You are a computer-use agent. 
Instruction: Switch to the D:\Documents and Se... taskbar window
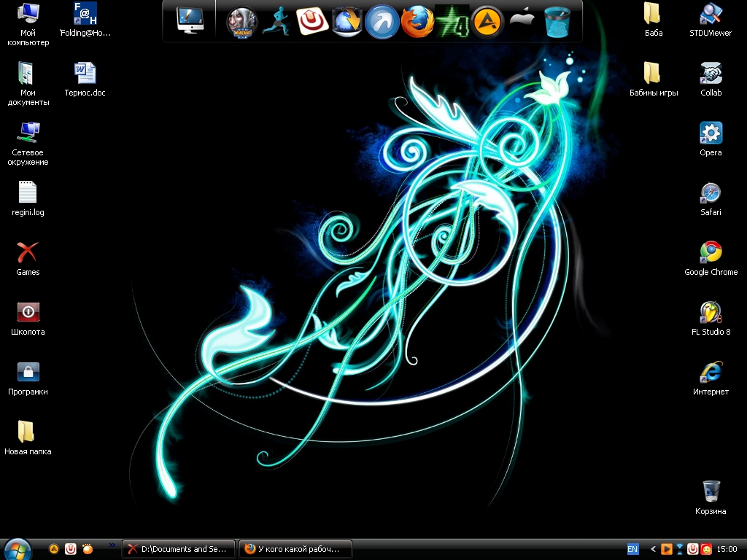click(x=179, y=549)
